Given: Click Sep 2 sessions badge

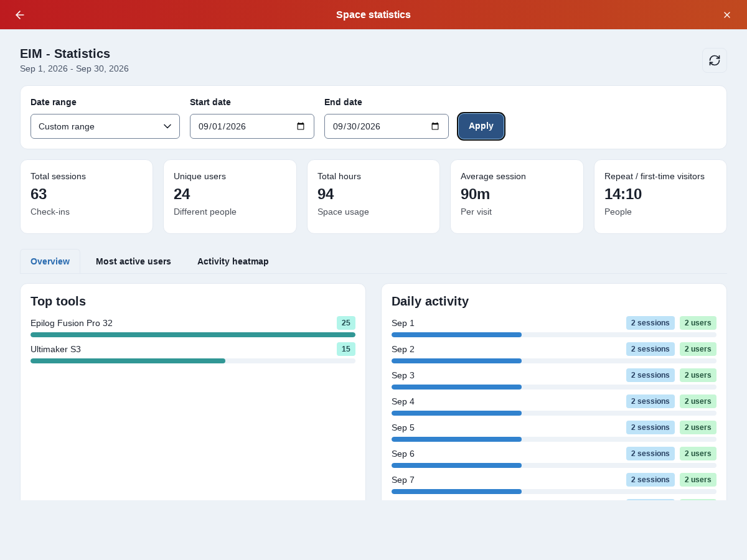Looking at the screenshot, I should pos(651,349).
